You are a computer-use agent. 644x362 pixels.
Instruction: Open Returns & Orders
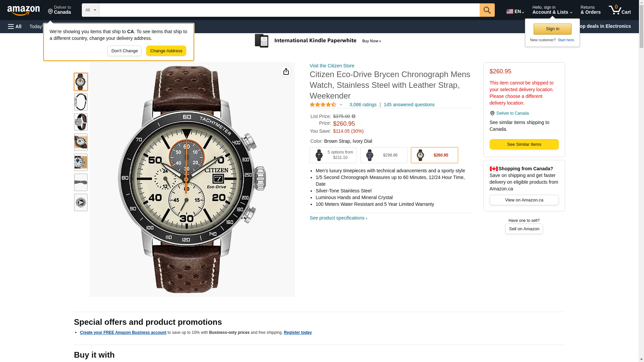[x=590, y=10]
